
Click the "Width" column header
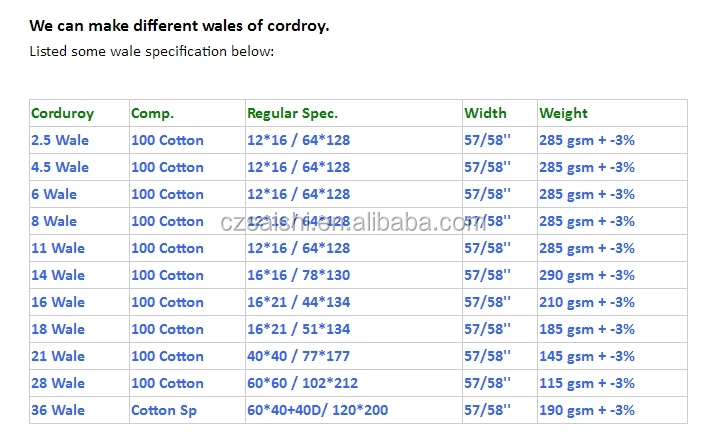tap(485, 113)
